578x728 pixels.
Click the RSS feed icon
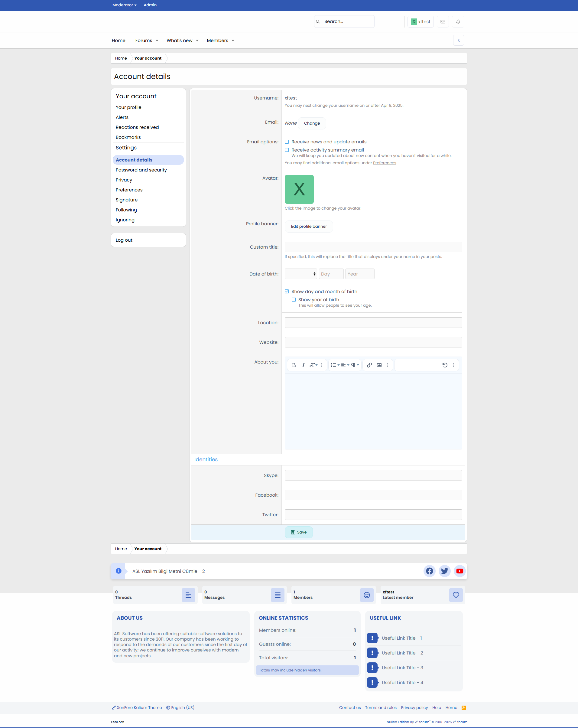(x=464, y=708)
